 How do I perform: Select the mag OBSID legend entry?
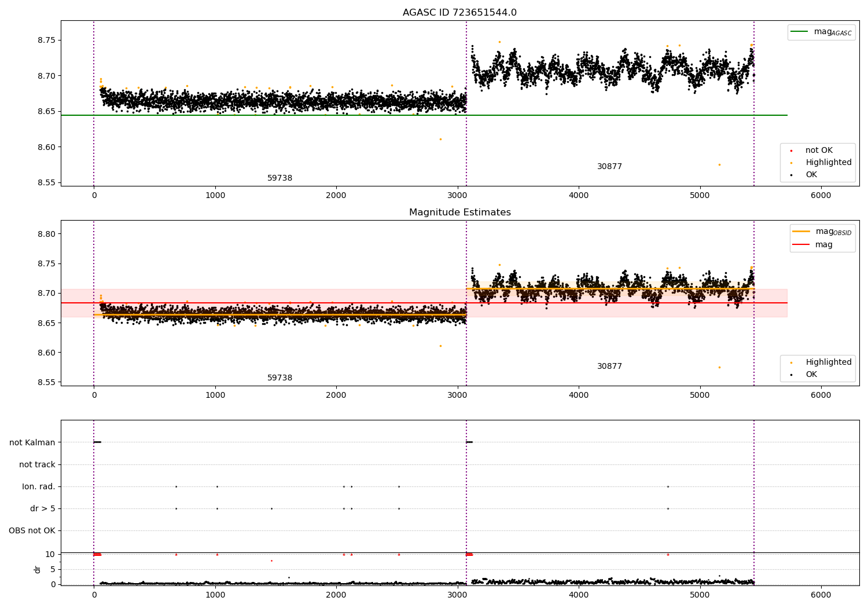pyautogui.click(x=822, y=232)
